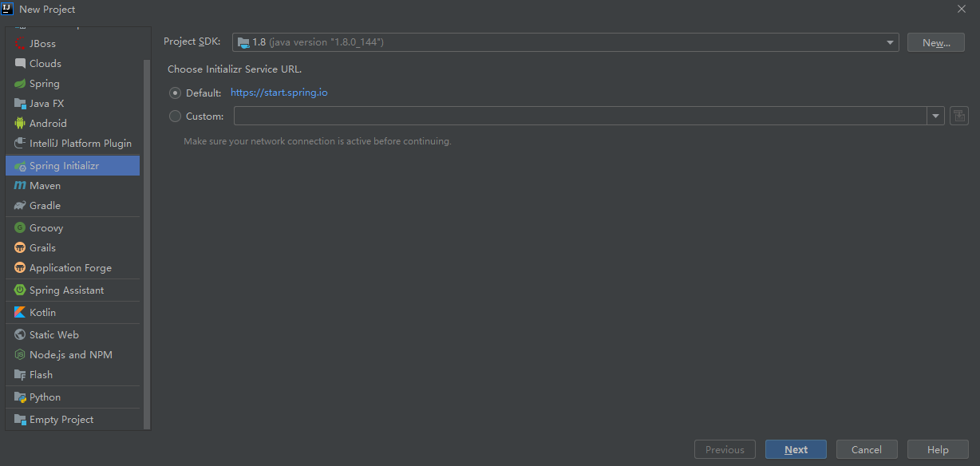
Task: Click the icon button beside Custom URL field
Action: click(959, 116)
